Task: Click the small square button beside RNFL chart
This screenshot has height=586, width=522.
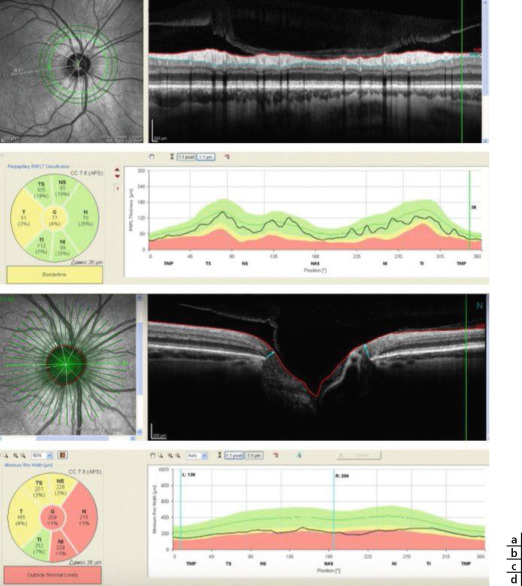Action: coord(117,189)
